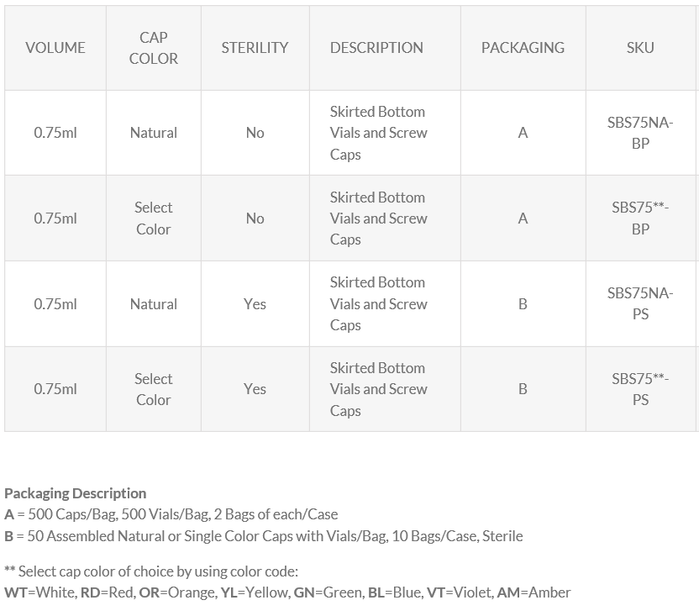Click the SBS75**-BP SKU cell
Screen dimensions: 699x616
coord(640,218)
